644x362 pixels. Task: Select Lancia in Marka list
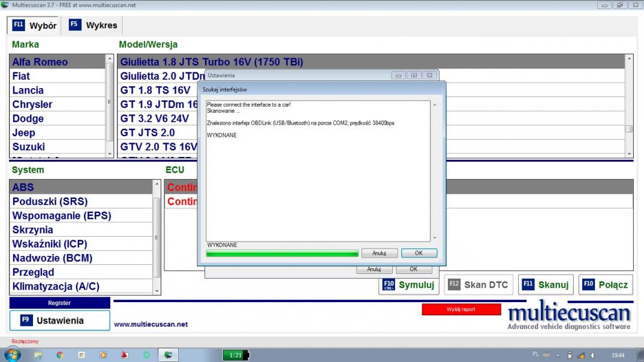(58, 90)
